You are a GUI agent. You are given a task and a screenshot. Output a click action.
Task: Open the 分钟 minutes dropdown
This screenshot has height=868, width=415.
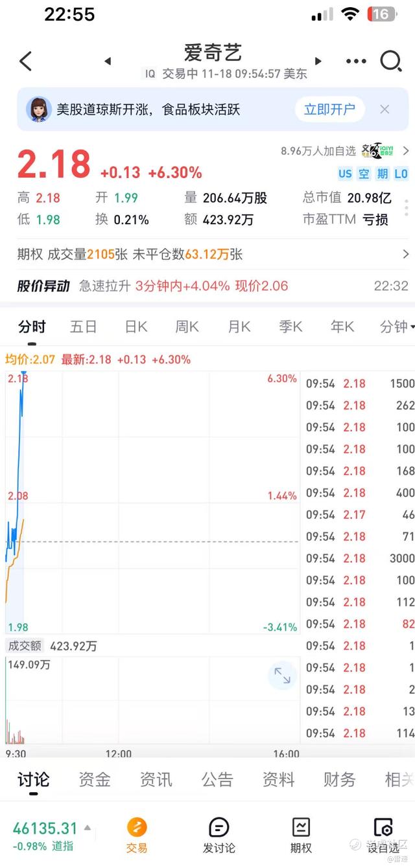[x=397, y=327]
